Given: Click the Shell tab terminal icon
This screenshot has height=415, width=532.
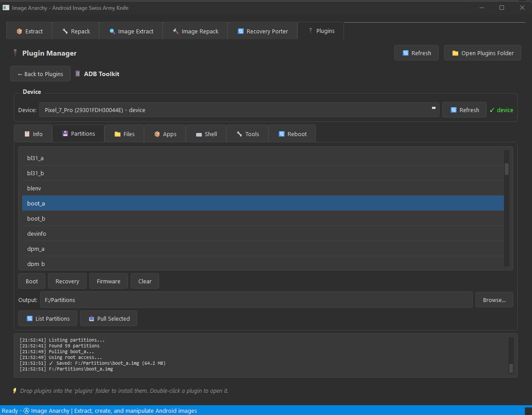Looking at the screenshot, I should [x=197, y=133].
